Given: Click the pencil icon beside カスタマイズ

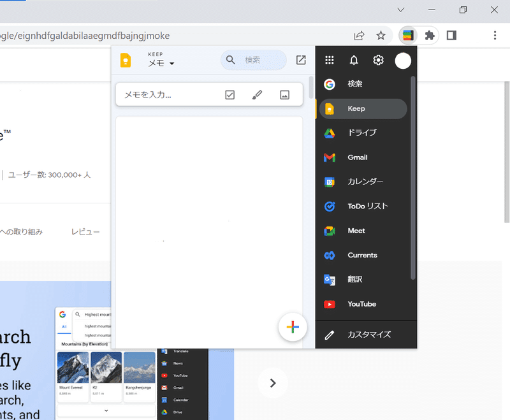Looking at the screenshot, I should point(329,335).
